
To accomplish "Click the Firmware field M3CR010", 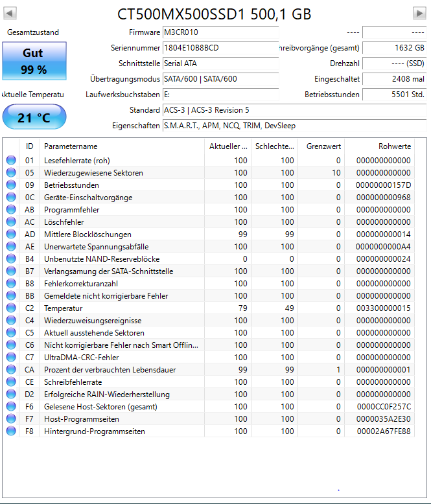I will [x=220, y=32].
